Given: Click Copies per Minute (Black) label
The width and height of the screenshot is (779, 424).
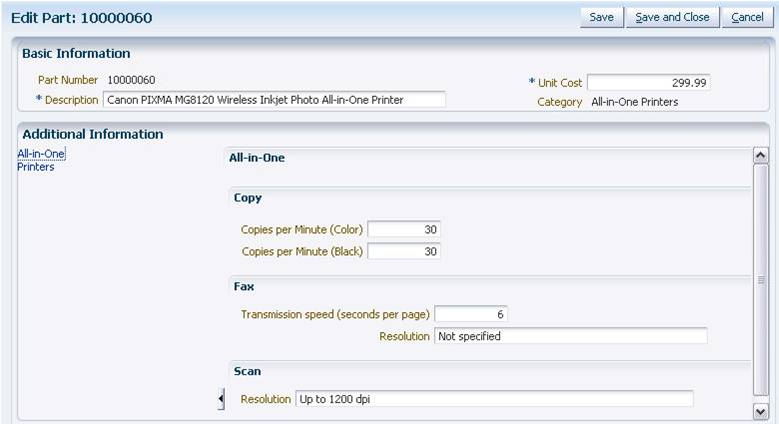Looking at the screenshot, I should [302, 252].
